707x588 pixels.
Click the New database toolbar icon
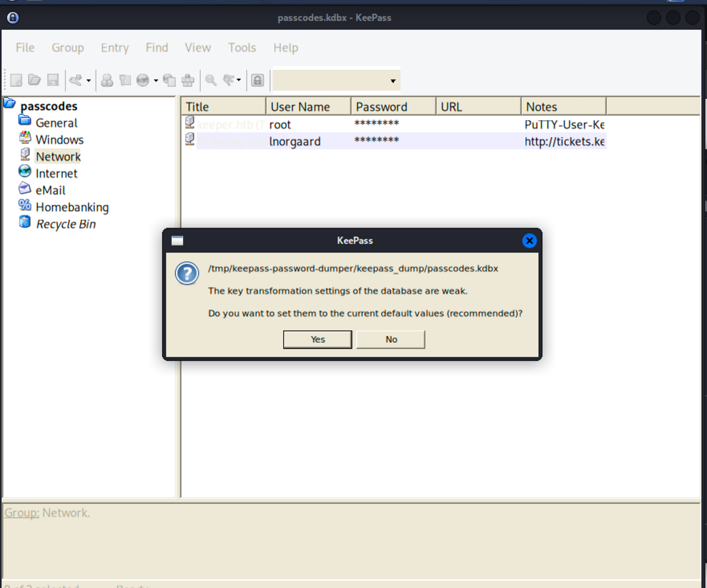coord(16,80)
